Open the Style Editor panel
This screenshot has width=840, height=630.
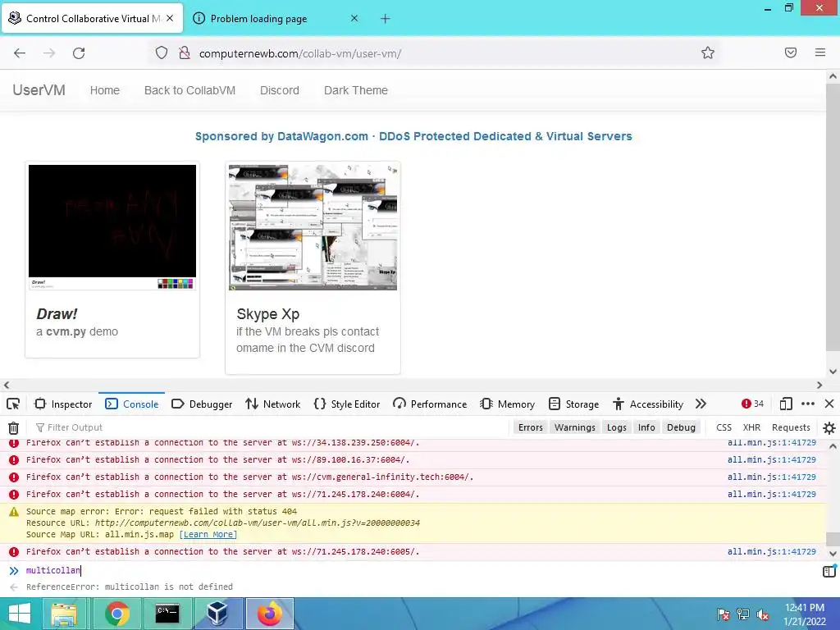(x=347, y=404)
